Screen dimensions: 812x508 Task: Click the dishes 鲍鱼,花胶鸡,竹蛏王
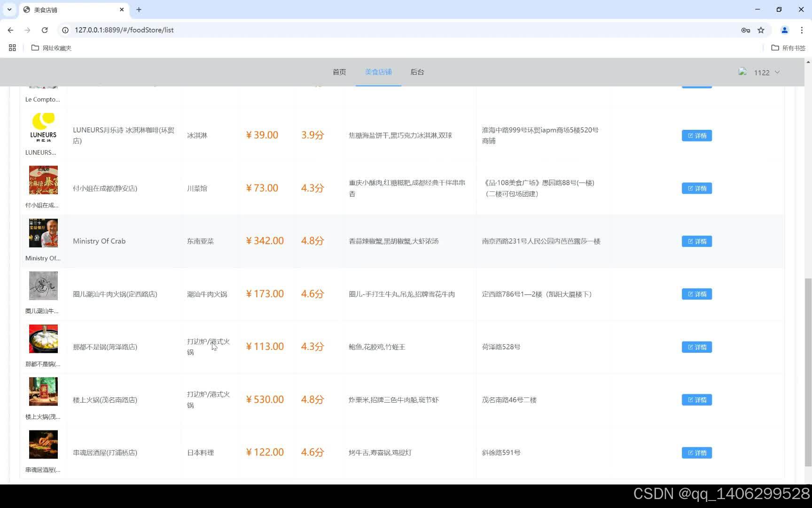coord(377,347)
